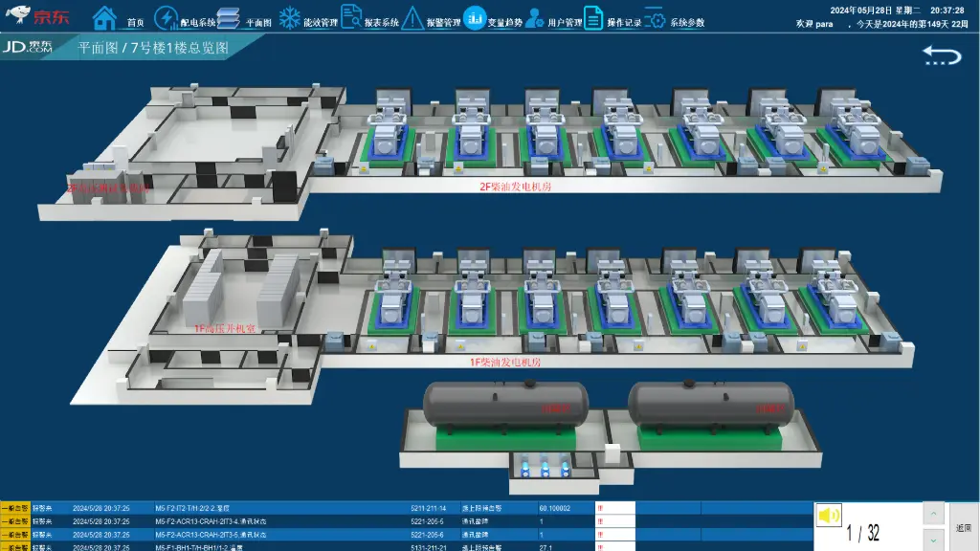Open the 报表系统 report icon
The image size is (980, 551).
[351, 17]
